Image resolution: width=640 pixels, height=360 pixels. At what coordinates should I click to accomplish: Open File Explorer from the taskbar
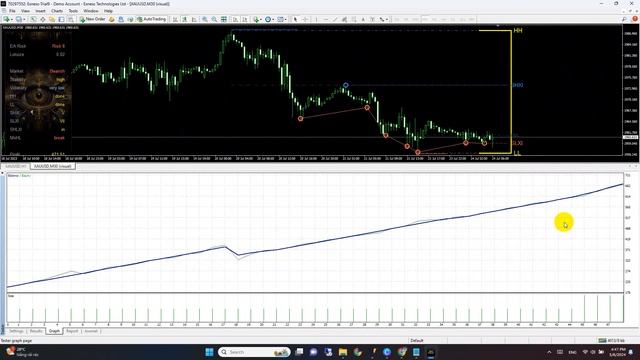coord(342,352)
